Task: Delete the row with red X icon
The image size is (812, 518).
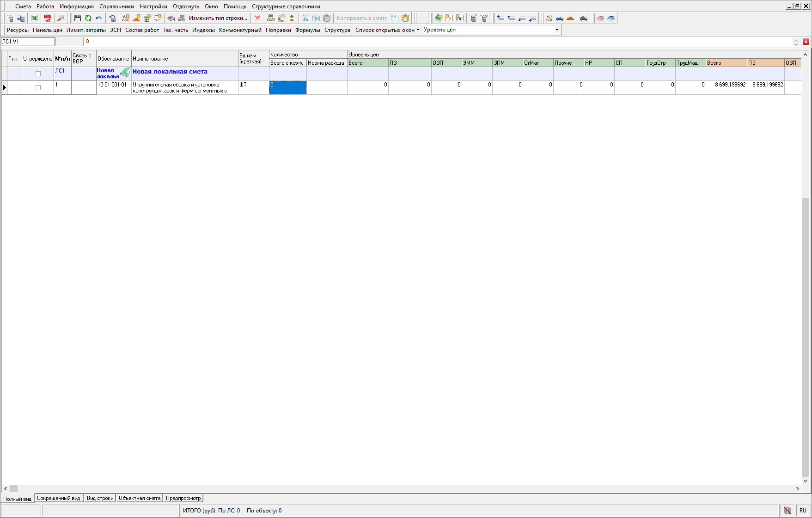Action: pos(257,18)
